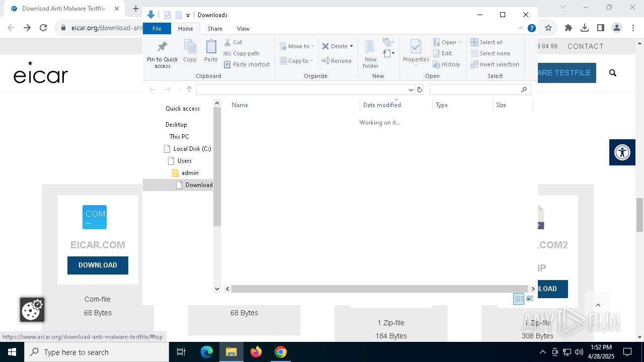This screenshot has height=362, width=644.
Task: Click eicar website search icon
Action: coord(612,73)
